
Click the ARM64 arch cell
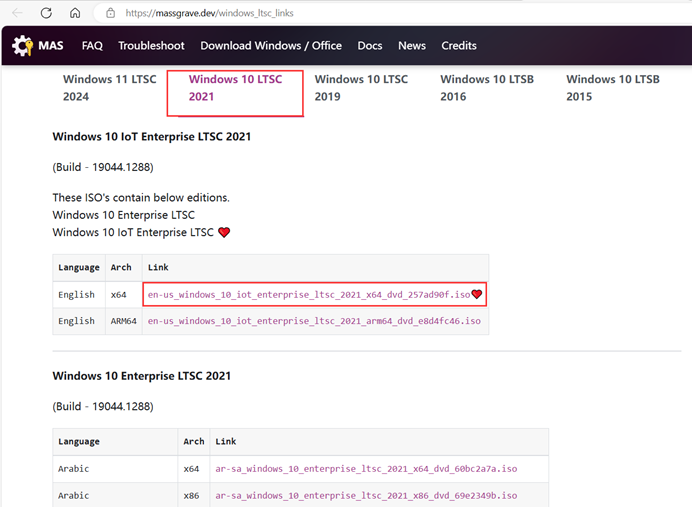point(124,321)
